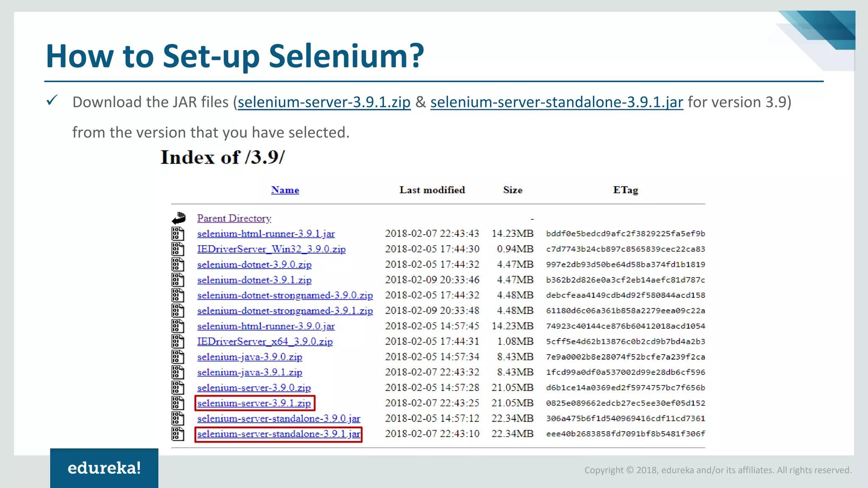Screen dimensions: 868x488
Task: Click file icon beside selenium-server-standalone-3.9.1.jar
Action: (x=178, y=434)
